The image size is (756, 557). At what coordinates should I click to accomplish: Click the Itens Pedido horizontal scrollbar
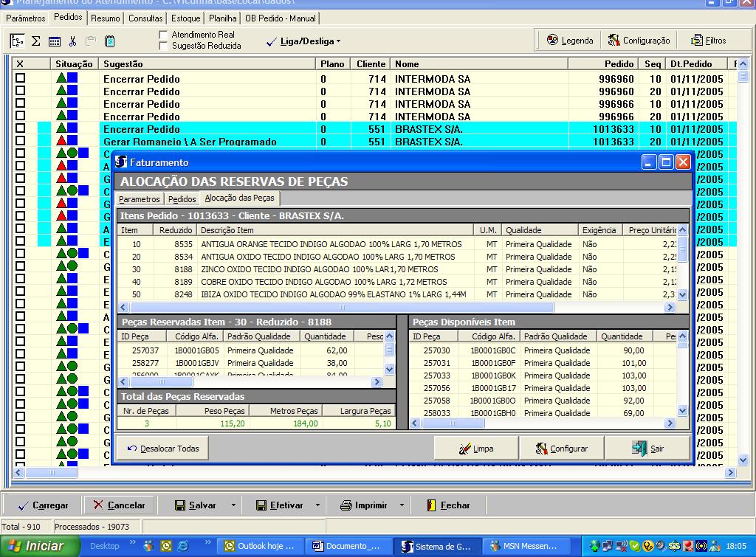[341, 308]
